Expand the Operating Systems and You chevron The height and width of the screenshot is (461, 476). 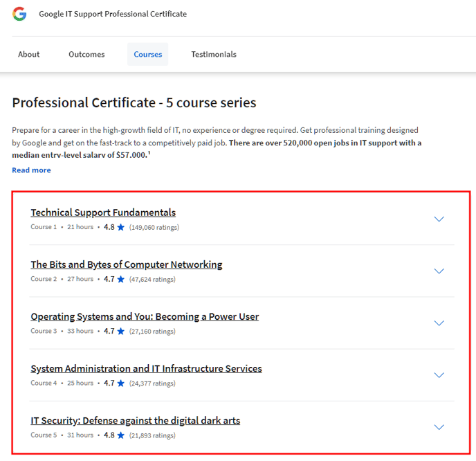click(x=439, y=323)
